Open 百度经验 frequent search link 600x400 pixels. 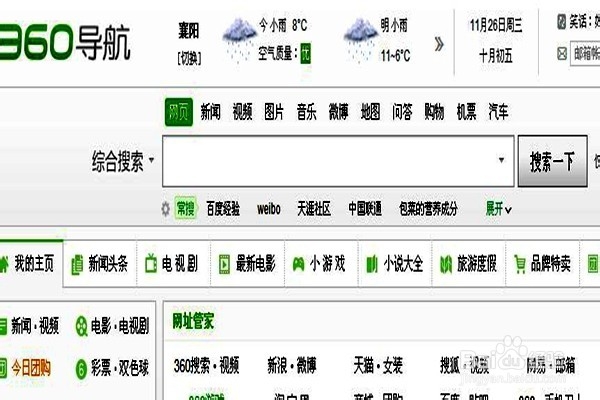point(223,209)
